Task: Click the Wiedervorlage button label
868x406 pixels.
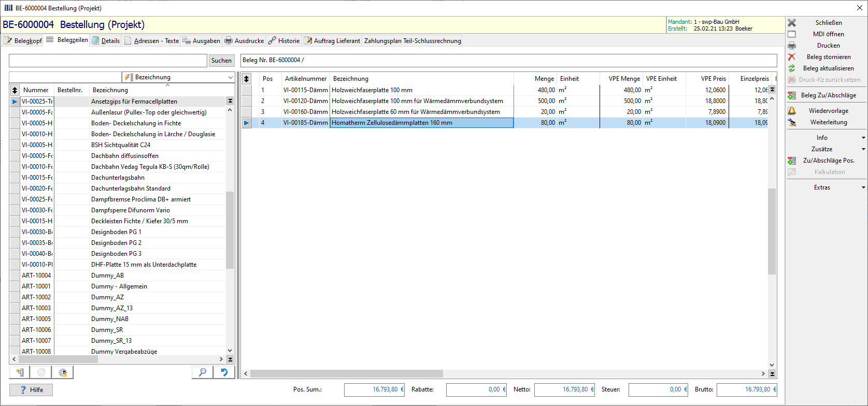Action: click(x=829, y=111)
